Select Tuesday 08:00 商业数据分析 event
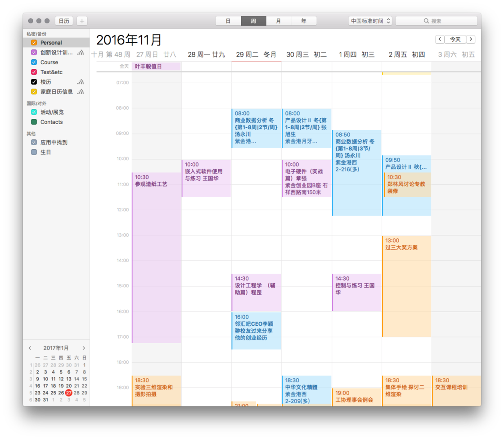 256,129
